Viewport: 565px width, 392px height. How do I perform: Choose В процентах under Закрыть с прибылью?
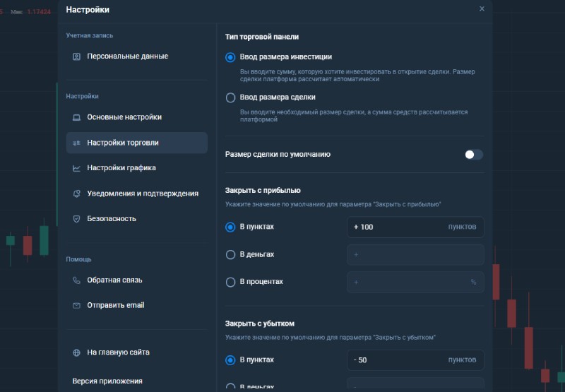(230, 282)
